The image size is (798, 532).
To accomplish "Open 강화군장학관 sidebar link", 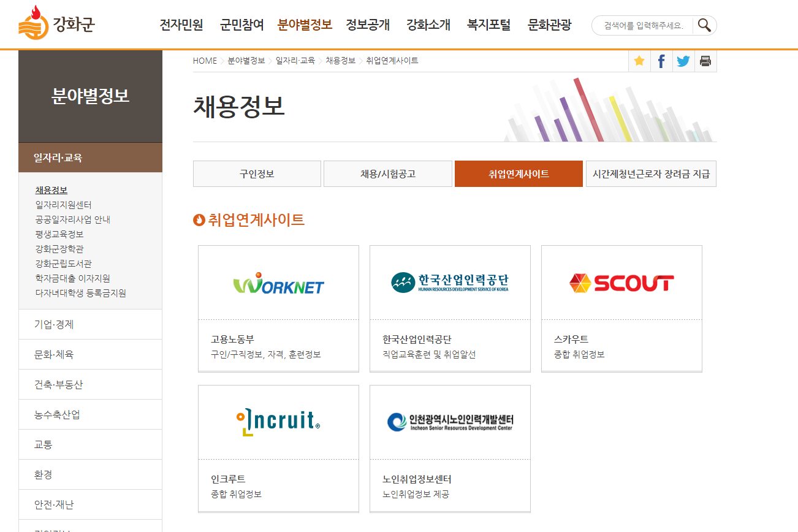I will coord(59,249).
